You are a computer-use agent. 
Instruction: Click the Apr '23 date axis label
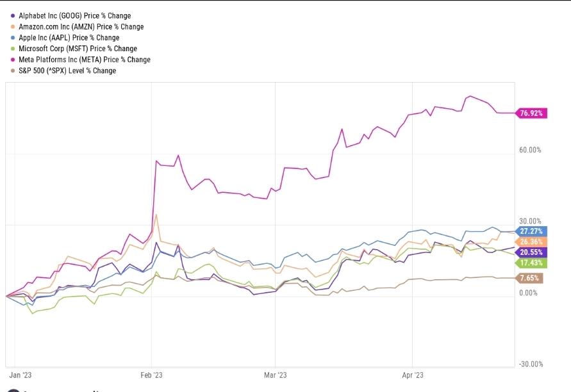point(412,375)
